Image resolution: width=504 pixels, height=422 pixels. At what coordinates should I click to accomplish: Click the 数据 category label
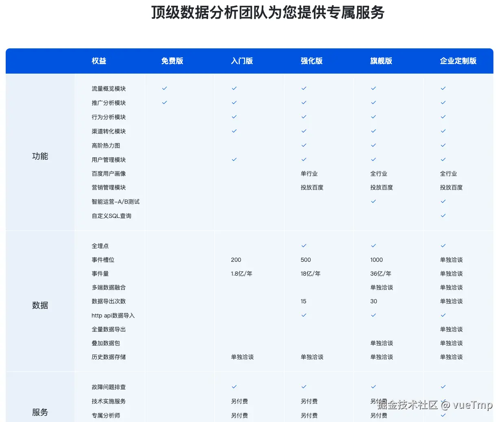coord(40,305)
